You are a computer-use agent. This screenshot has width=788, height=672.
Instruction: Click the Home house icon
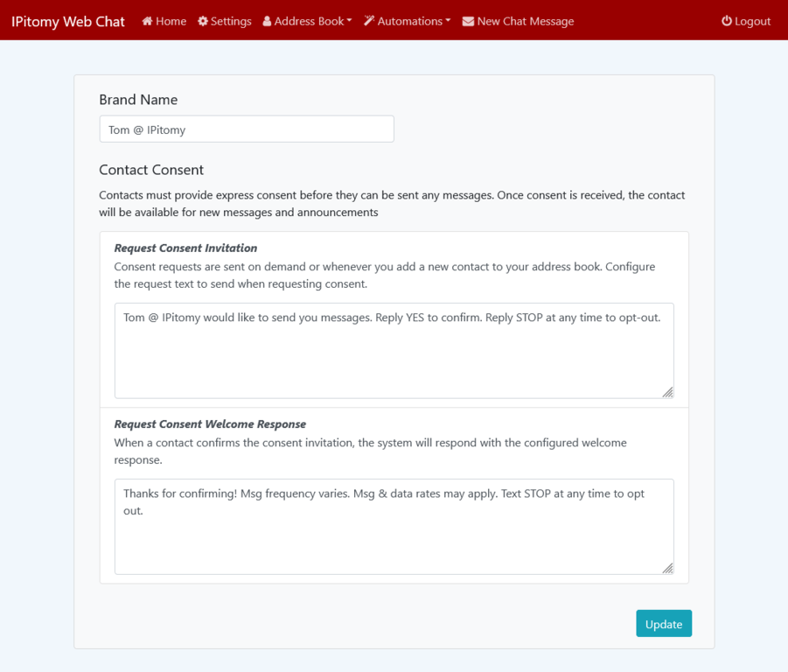[147, 21]
